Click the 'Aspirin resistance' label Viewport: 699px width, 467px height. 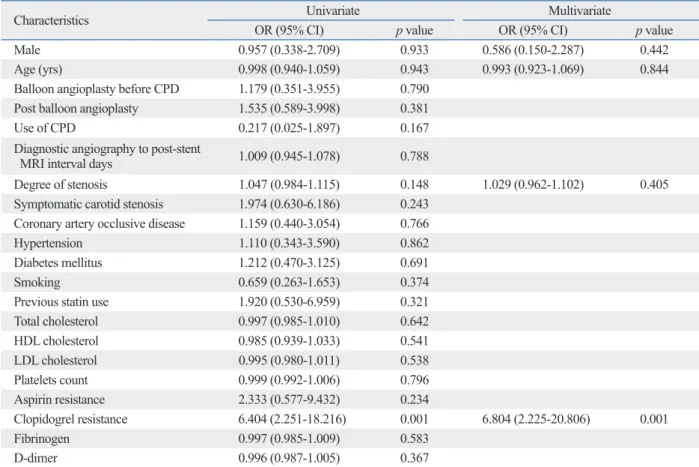[59, 400]
